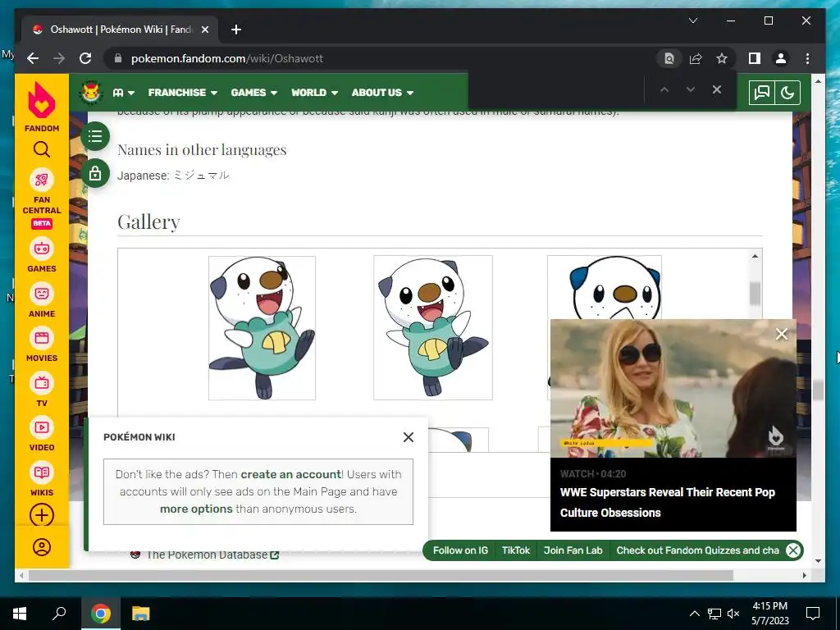Open WWE Superstars Reveal video title

[x=668, y=503]
